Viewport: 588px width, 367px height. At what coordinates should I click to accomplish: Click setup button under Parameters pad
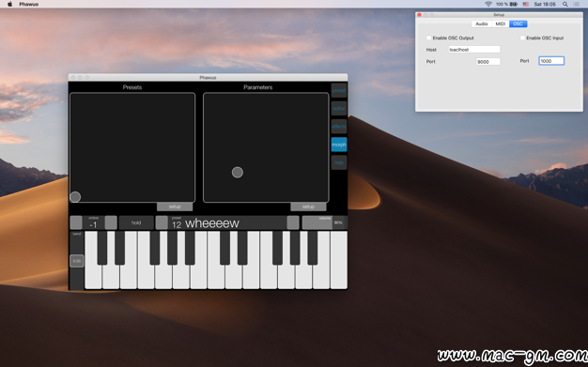point(308,206)
